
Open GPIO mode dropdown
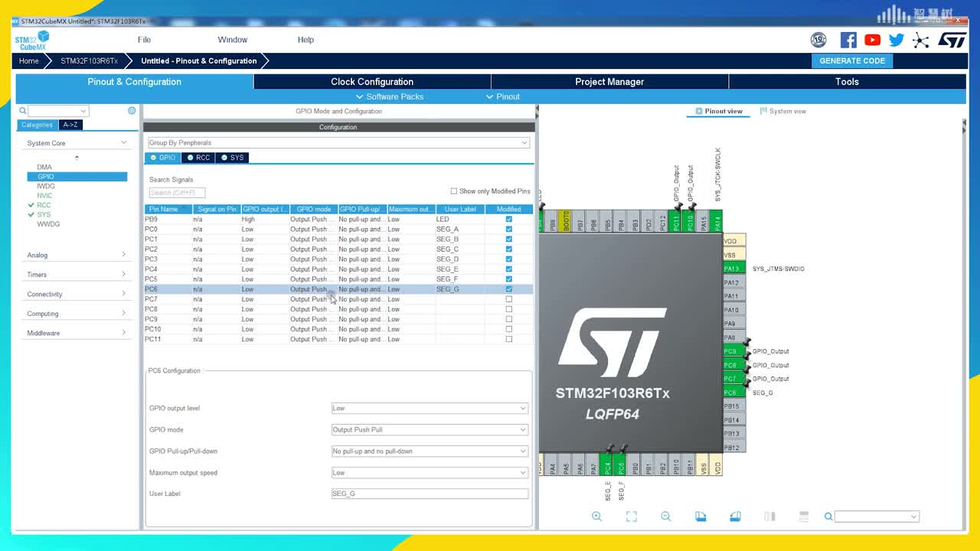point(430,429)
